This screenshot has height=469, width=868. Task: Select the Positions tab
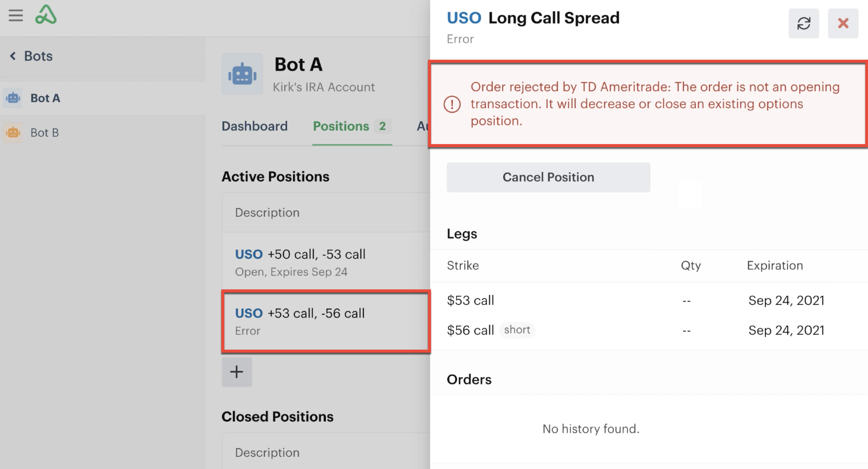[352, 126]
